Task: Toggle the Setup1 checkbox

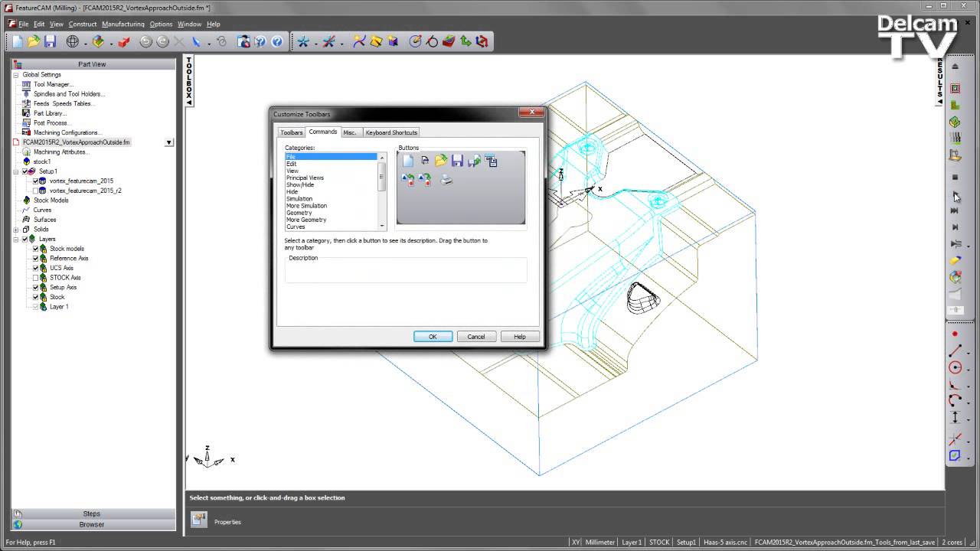Action: pyautogui.click(x=25, y=171)
